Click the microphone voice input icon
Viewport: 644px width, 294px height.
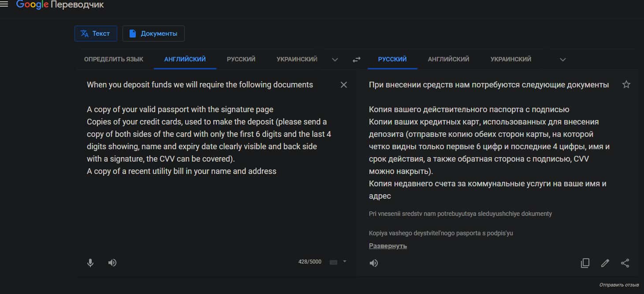pos(90,263)
